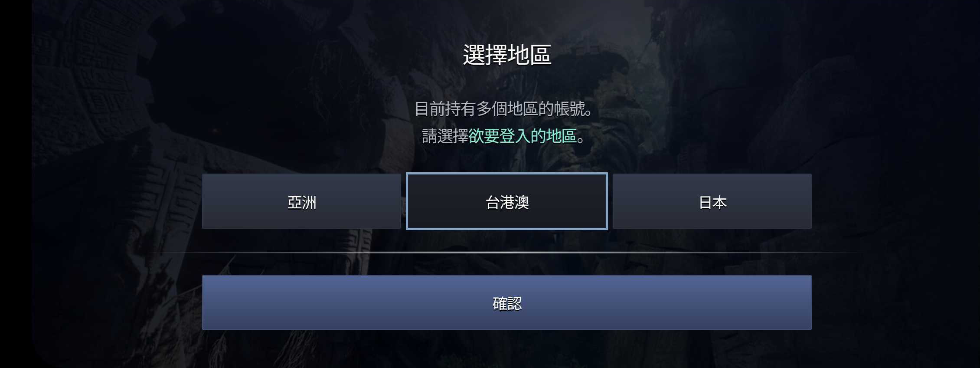Select the 亞洲 region option
Viewport: 980px width, 368px height.
(301, 201)
